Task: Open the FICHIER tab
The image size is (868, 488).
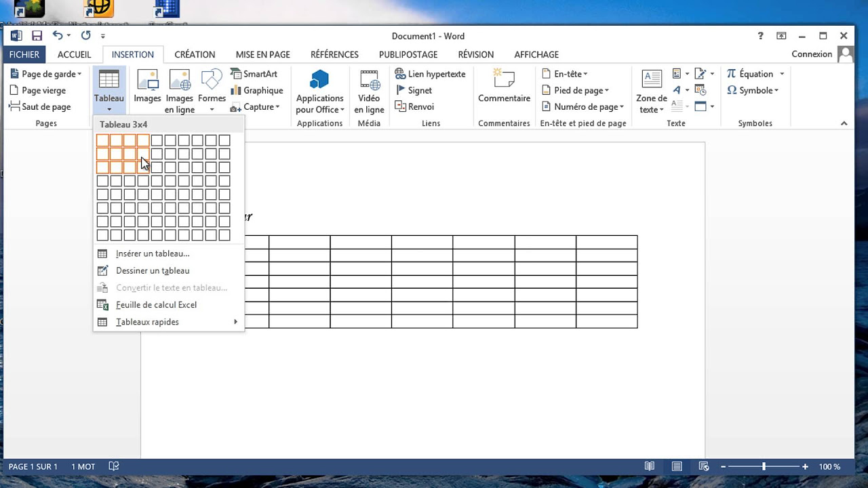Action: (x=24, y=54)
